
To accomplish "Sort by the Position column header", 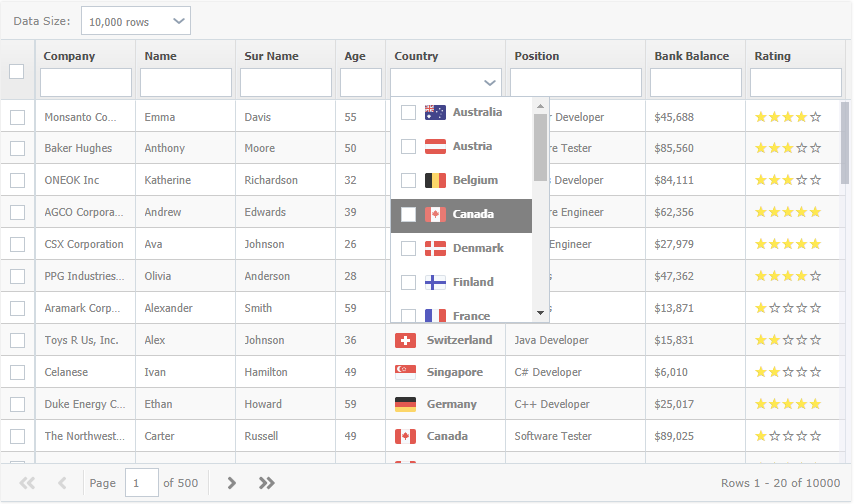I will tap(536, 56).
